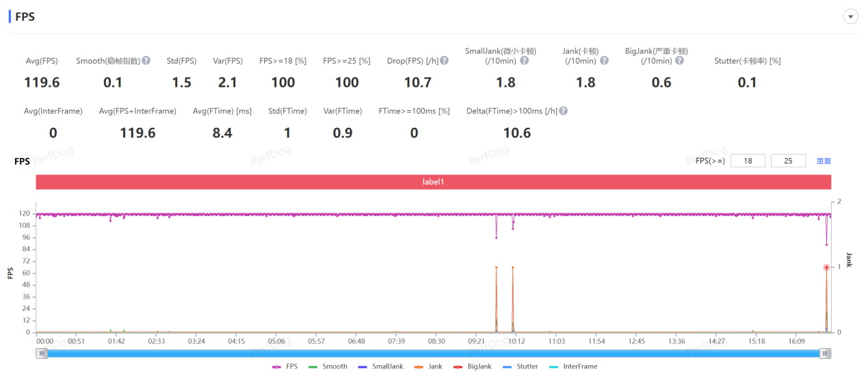Open help icon next to Smooth index

(146, 61)
